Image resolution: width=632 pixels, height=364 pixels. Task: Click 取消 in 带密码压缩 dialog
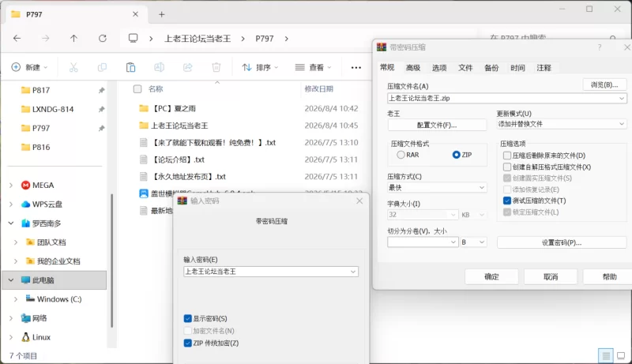pos(551,276)
